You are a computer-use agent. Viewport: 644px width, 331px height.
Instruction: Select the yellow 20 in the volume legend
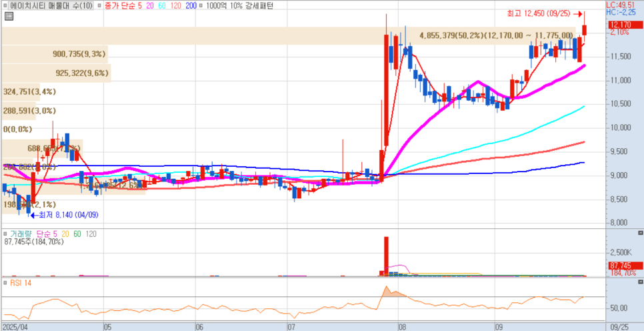[x=66, y=234]
